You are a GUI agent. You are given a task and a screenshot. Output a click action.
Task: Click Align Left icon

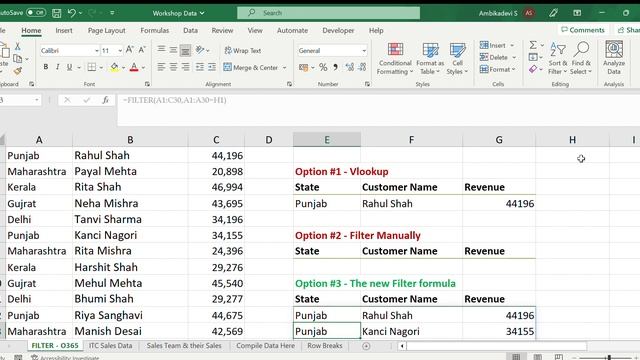coord(161,67)
